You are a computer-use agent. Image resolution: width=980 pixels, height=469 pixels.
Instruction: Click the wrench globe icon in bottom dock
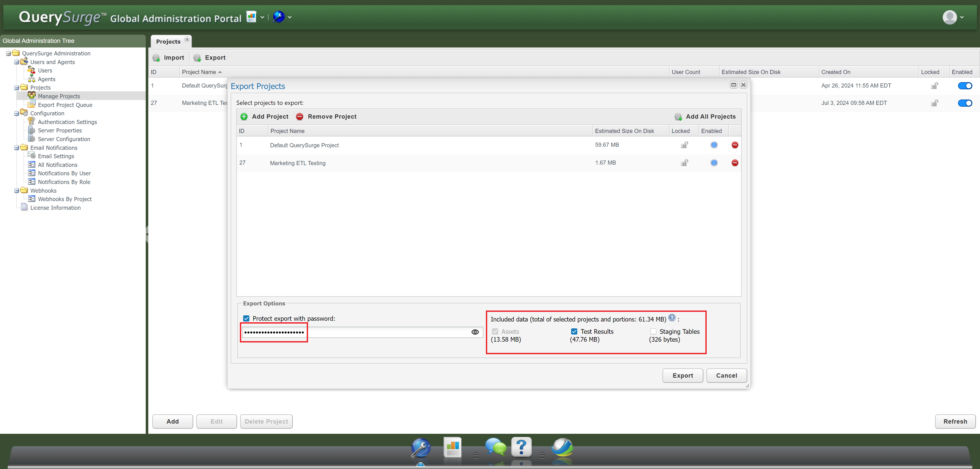(x=420, y=448)
